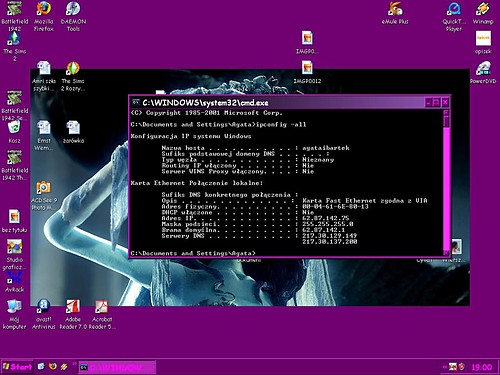The height and width of the screenshot is (375, 500).
Task: Click the default gateway 62.87.142.1
Action: coord(323,230)
